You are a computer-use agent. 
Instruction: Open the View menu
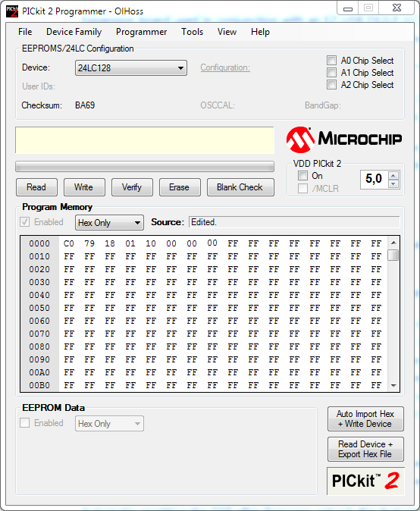(x=227, y=32)
